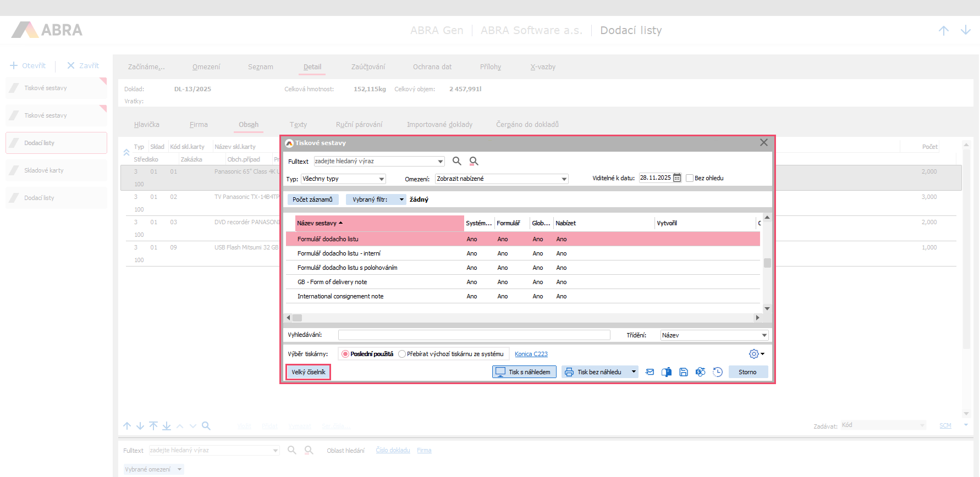Click the dollar exchange icon in the dialog
Screen dimensions: 980x477
pyautogui.click(x=700, y=372)
